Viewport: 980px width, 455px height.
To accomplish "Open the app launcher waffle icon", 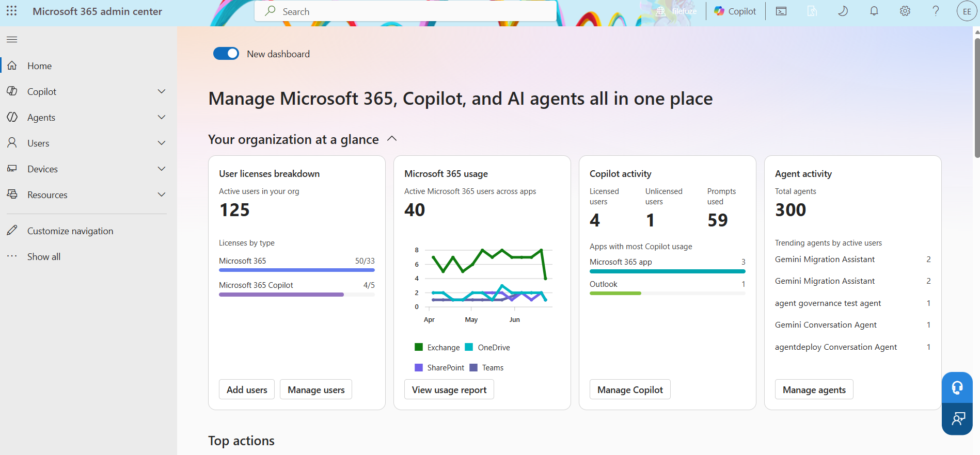I will [x=12, y=11].
